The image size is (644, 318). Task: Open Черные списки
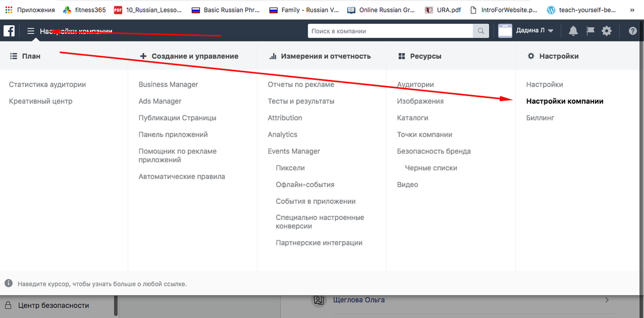431,168
